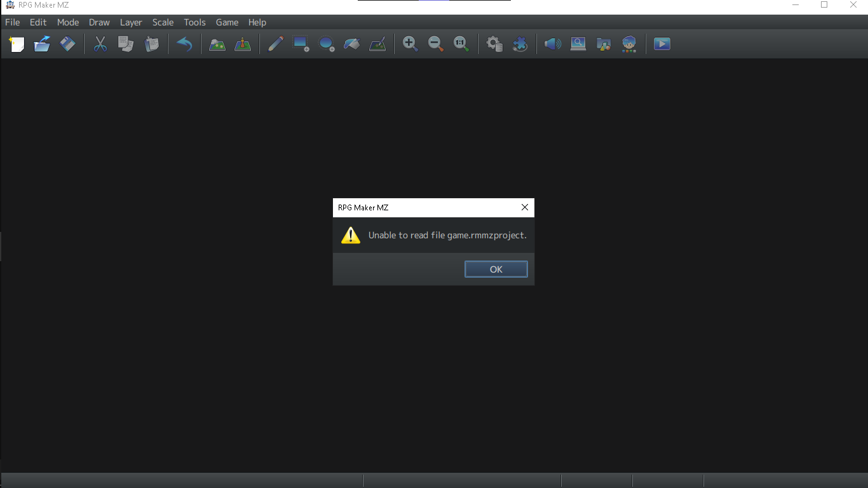Open the Help menu

(257, 22)
